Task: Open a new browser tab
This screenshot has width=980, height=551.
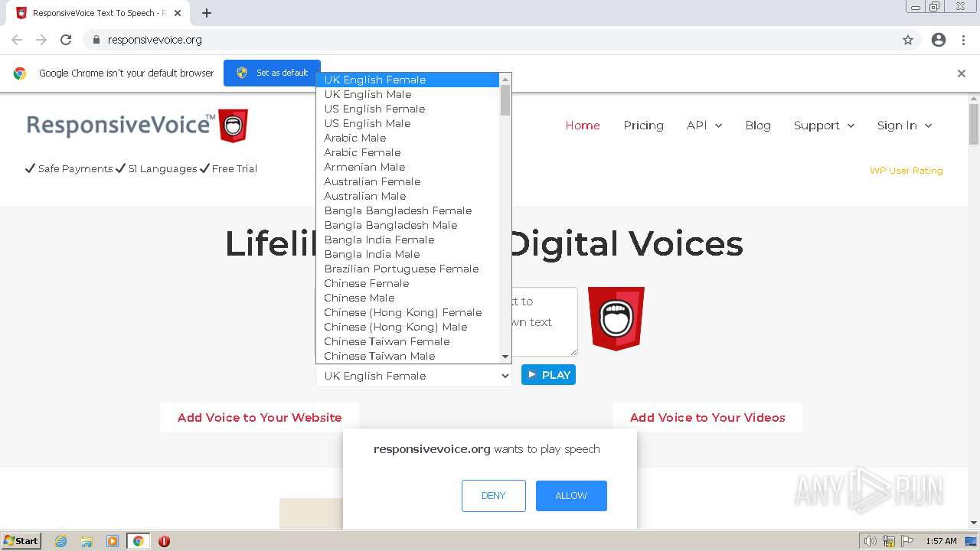Action: tap(207, 13)
